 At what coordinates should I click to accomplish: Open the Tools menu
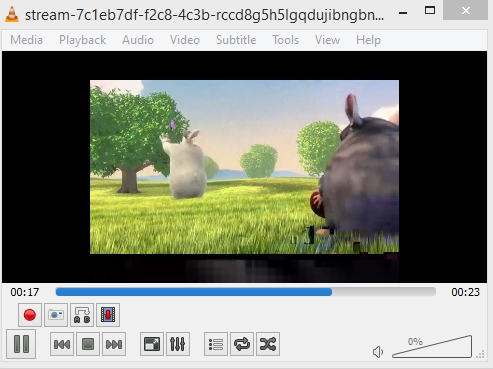[285, 40]
